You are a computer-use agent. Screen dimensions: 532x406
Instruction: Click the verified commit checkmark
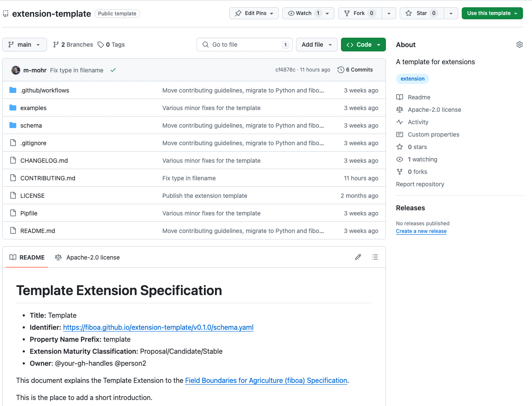113,69
